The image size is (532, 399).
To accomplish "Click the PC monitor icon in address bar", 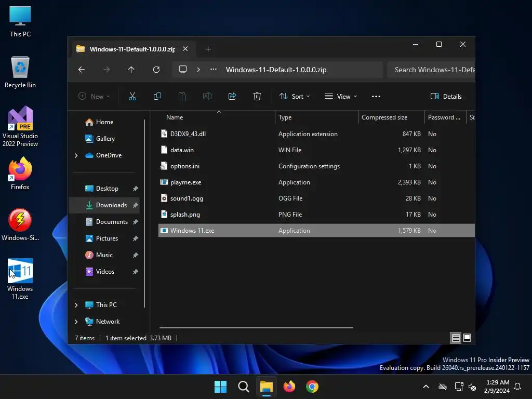I will coord(183,70).
